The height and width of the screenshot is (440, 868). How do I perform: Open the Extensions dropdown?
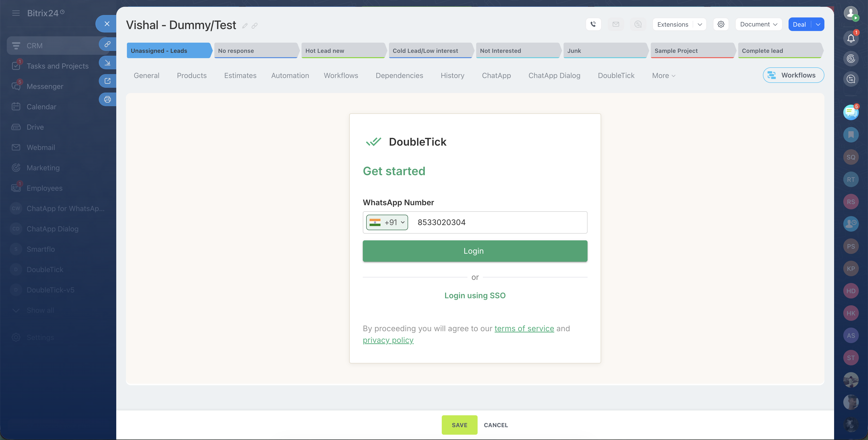[679, 24]
